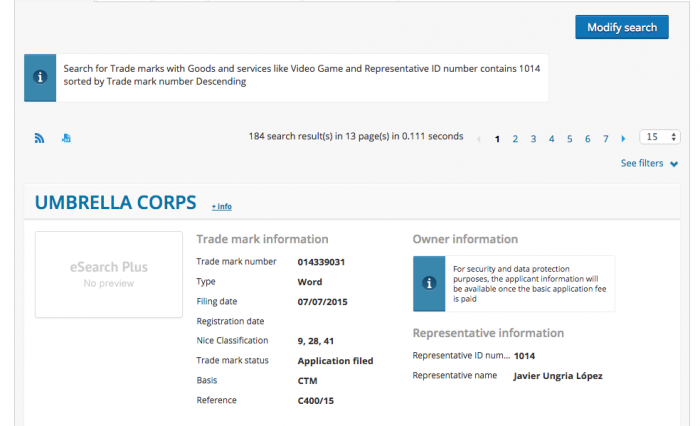Go to results page 6
The width and height of the screenshot is (700, 426).
click(588, 139)
